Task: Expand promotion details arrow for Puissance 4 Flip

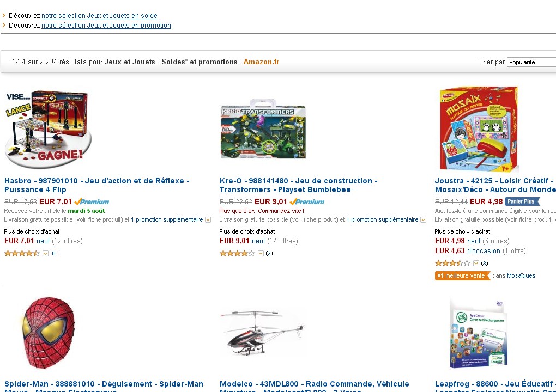Action: 208,220
